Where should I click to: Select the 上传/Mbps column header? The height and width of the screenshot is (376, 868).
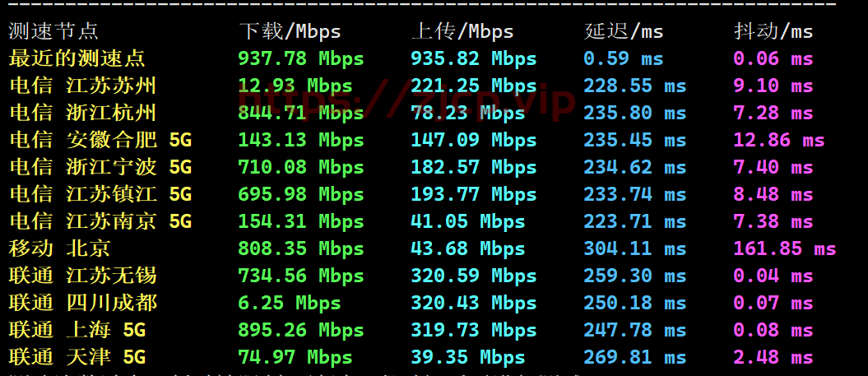pos(462,31)
